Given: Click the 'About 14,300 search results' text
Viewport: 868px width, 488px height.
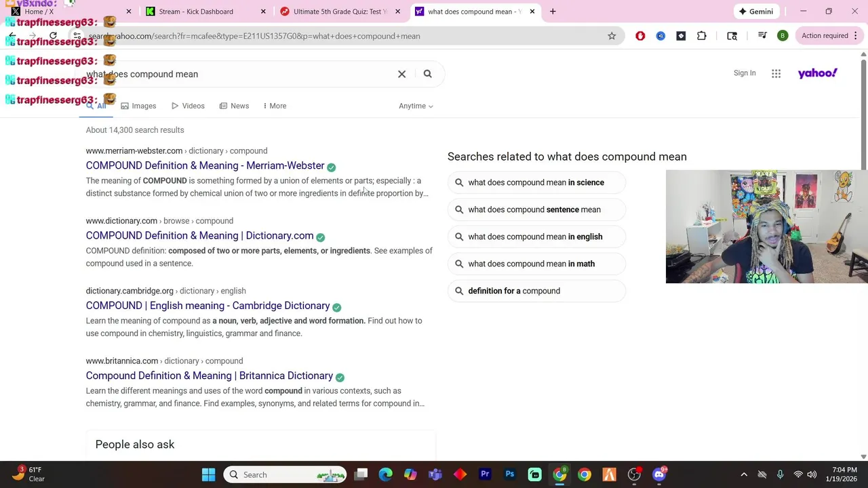Looking at the screenshot, I should (135, 130).
